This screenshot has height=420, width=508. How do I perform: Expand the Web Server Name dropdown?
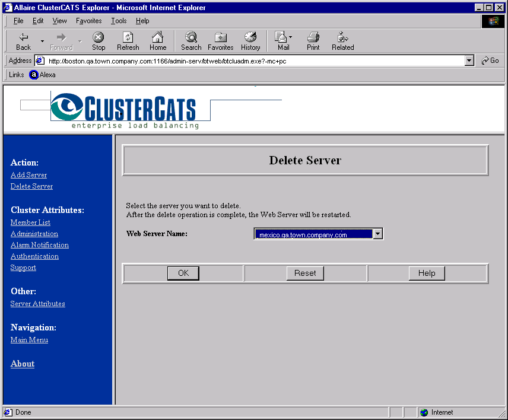coord(378,234)
